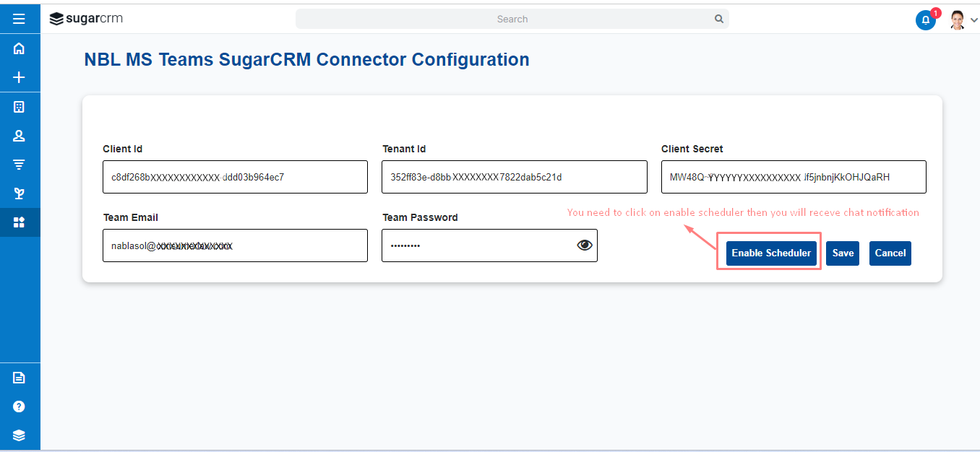Viewport: 980px width, 452px height.
Task: Go to Home via the house icon
Action: coord(20,48)
